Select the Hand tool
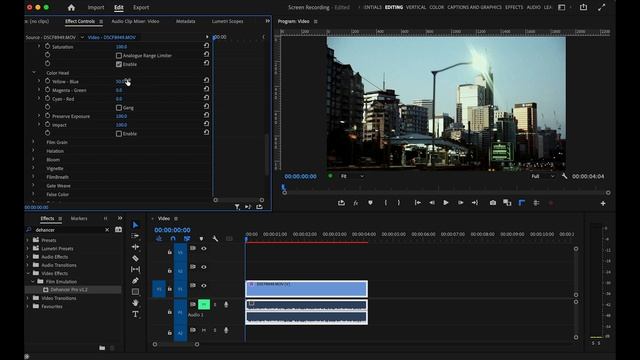This screenshot has height=360, width=640. click(136, 302)
